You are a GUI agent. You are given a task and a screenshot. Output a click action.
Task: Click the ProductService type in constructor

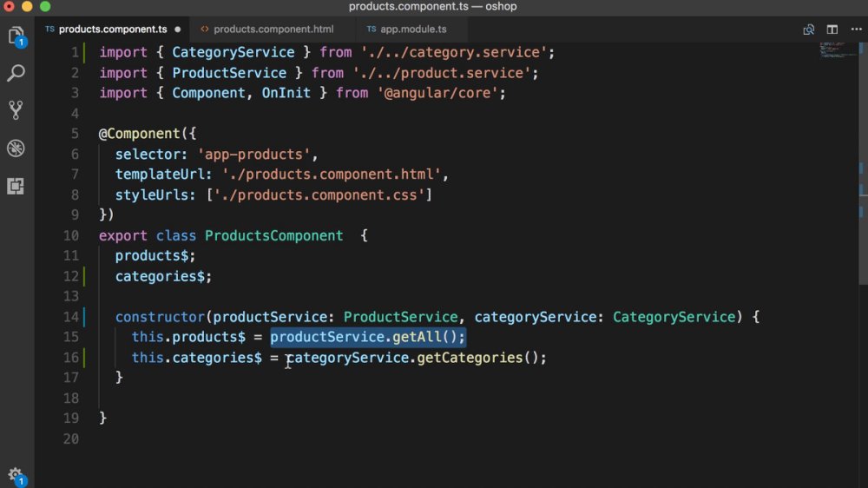pyautogui.click(x=400, y=317)
